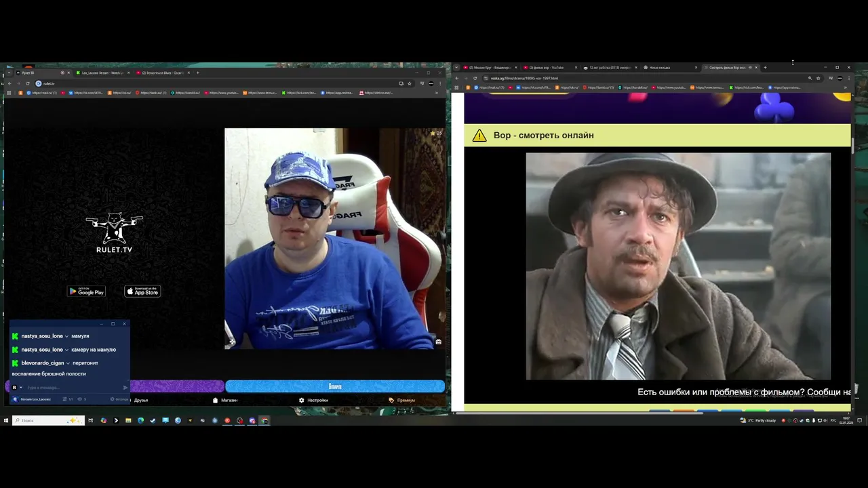This screenshot has height=488, width=868.
Task: Click the film video player frame
Action: [x=678, y=266]
